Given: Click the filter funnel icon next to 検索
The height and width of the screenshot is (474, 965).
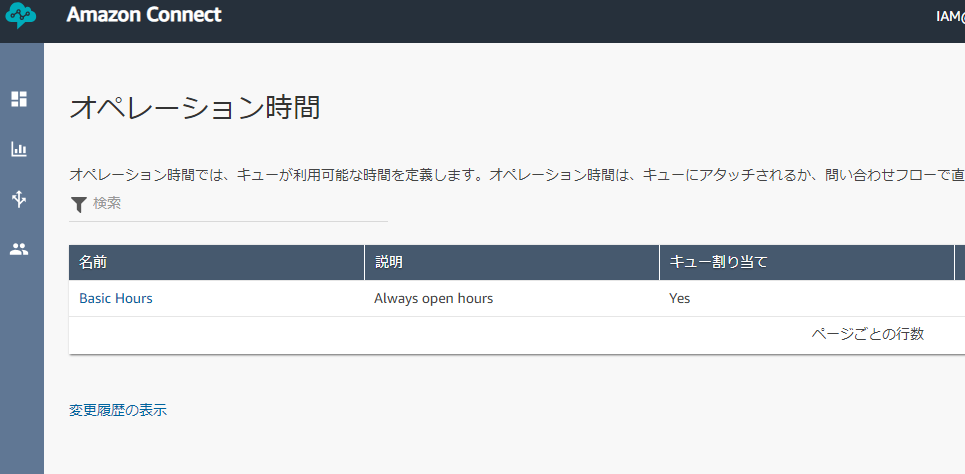Looking at the screenshot, I should [x=79, y=205].
